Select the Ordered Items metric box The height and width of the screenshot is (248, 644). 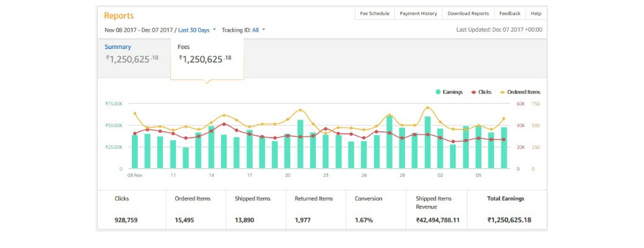click(192, 210)
